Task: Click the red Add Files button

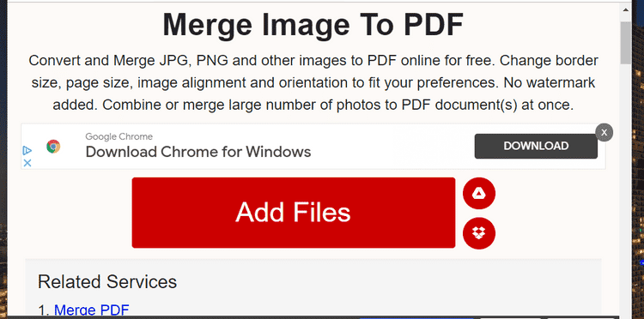Action: tap(294, 213)
